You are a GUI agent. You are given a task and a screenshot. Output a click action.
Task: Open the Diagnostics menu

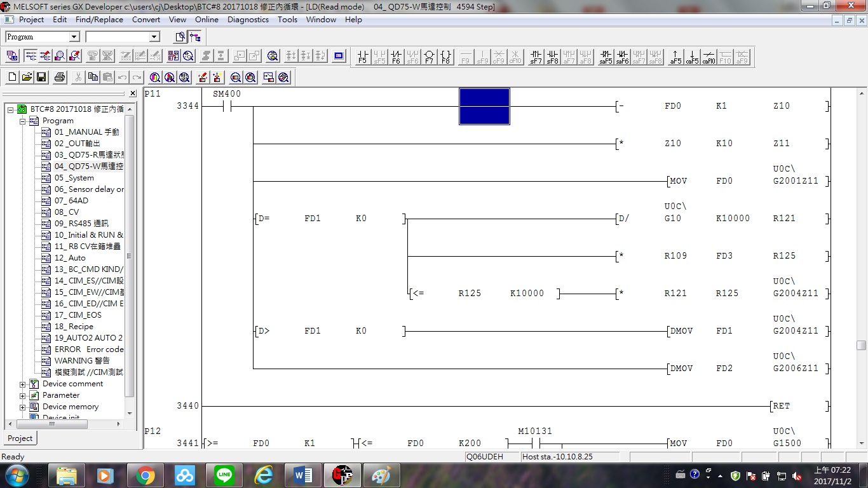pos(248,20)
